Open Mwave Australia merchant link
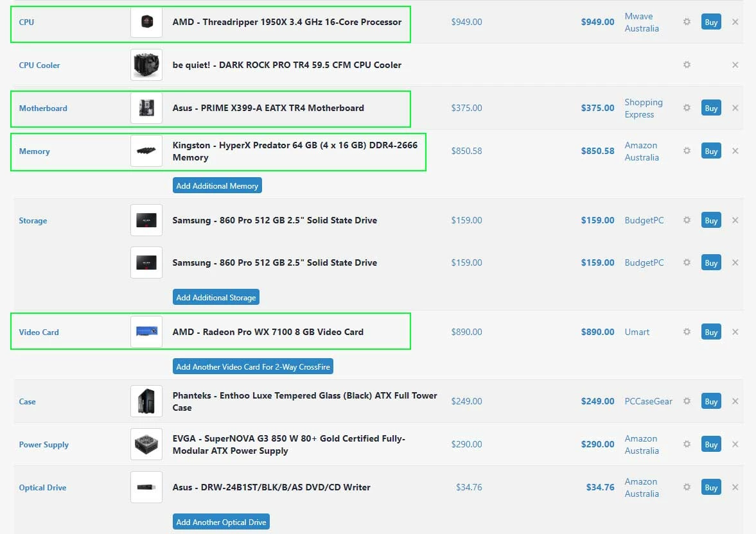 642,22
